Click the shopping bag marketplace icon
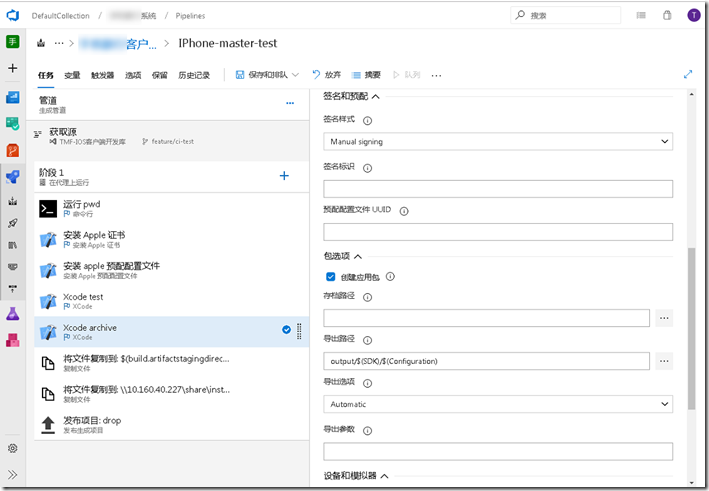The height and width of the screenshot is (491, 709). tap(667, 15)
